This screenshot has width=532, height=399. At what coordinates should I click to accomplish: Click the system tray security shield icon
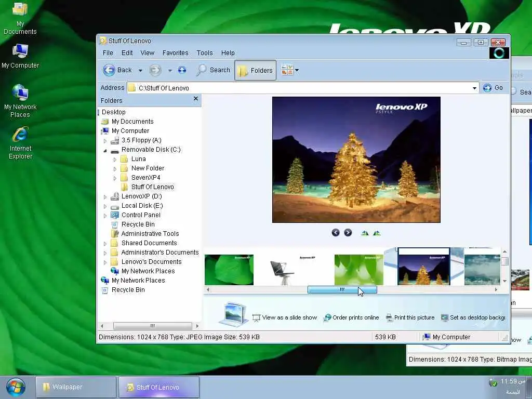[493, 383]
